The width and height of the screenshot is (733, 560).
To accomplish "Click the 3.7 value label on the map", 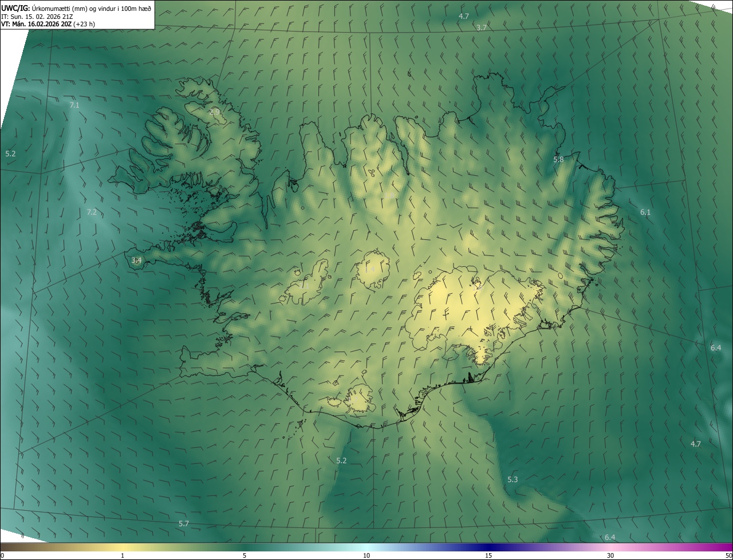I will tap(482, 27).
